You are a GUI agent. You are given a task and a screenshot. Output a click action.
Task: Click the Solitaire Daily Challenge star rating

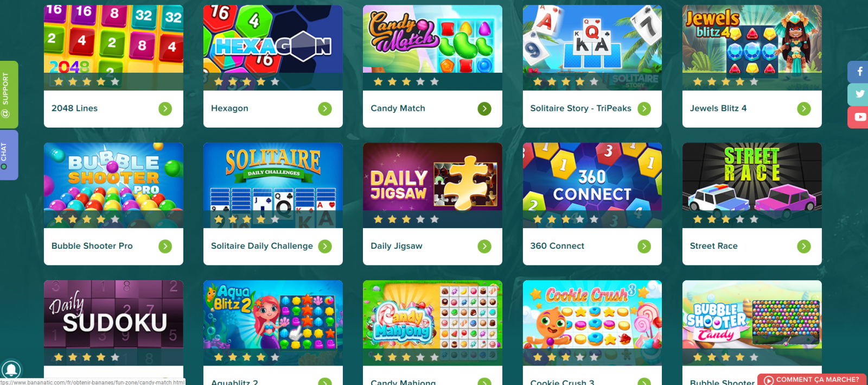coord(247,219)
